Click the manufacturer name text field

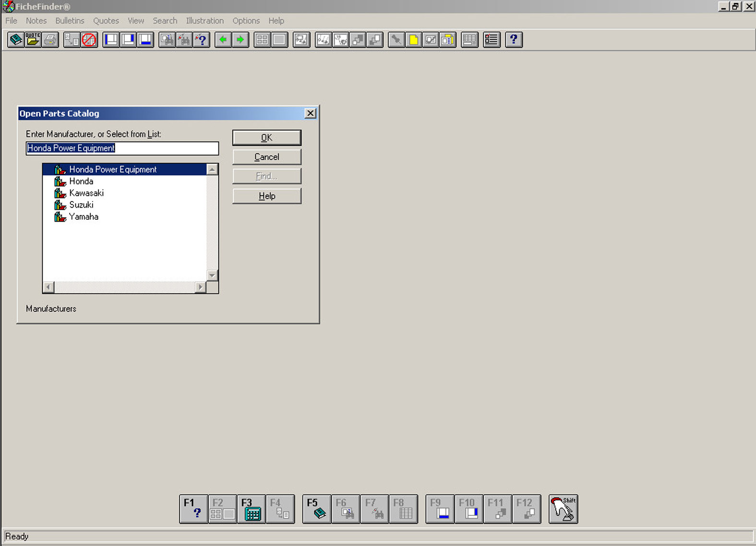coord(122,148)
